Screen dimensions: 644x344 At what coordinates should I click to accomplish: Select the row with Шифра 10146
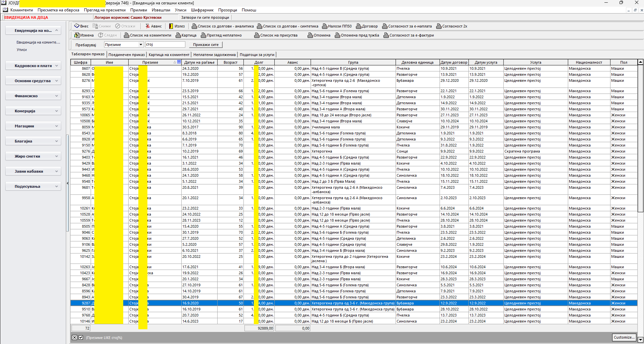354,321
